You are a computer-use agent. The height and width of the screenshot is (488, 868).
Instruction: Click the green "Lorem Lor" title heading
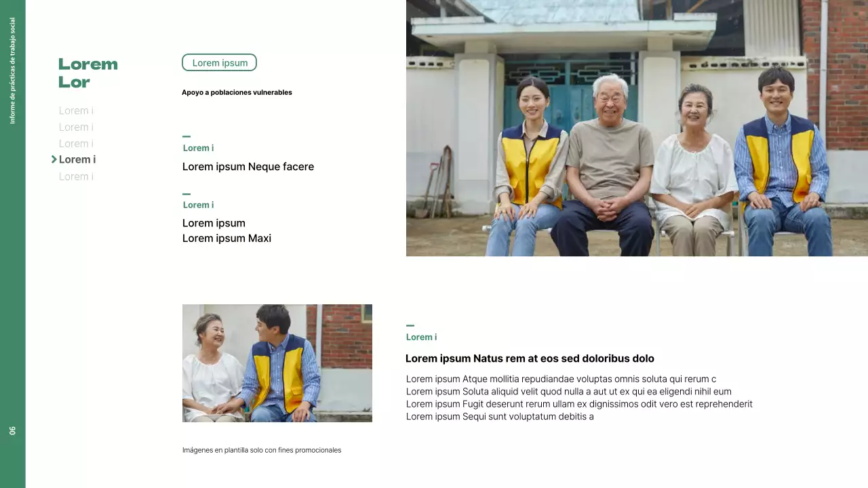point(87,73)
